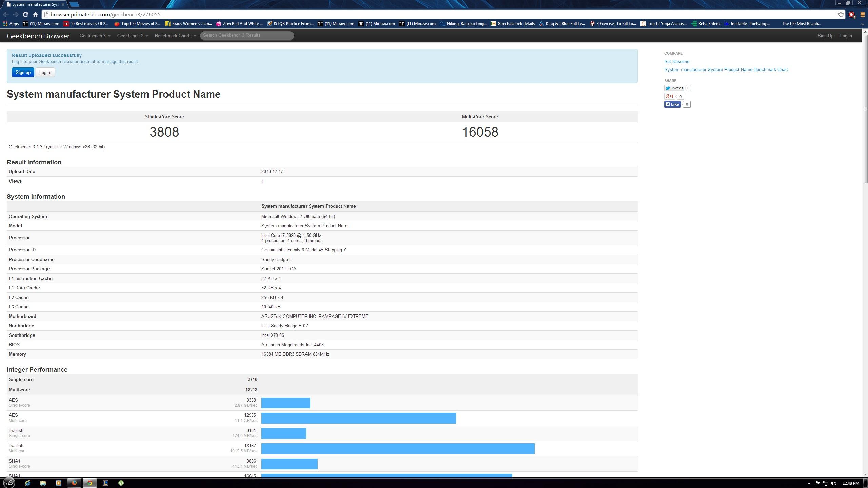868x488 pixels.
Task: Click the blue Sign up button
Action: pos(23,72)
